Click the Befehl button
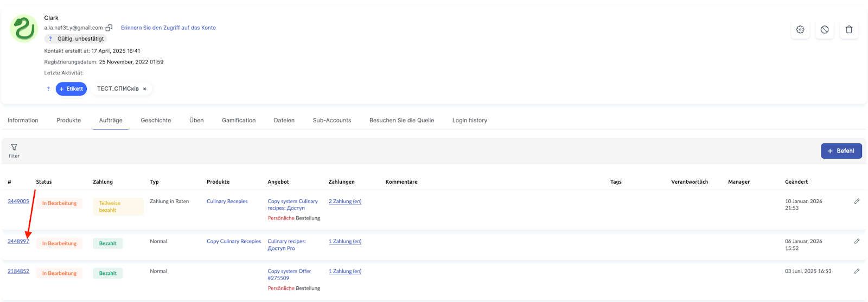Image resolution: width=868 pixels, height=302 pixels. pos(841,151)
